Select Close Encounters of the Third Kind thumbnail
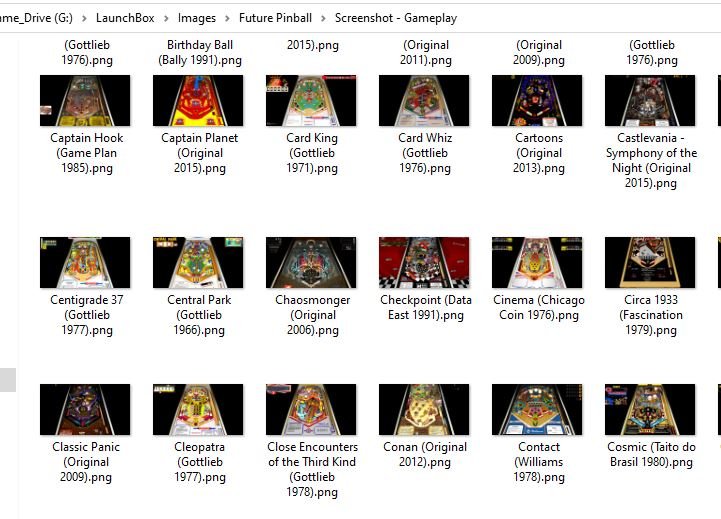The image size is (721, 519). coord(311,410)
